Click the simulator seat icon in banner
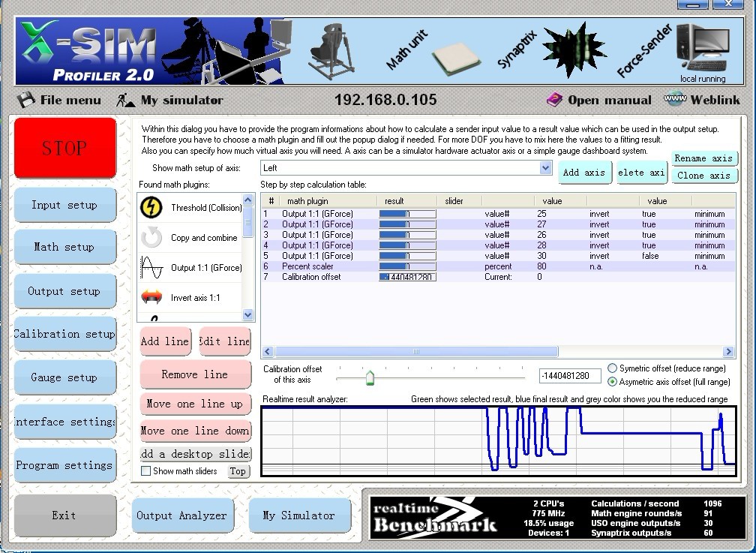The width and height of the screenshot is (756, 553). click(x=331, y=50)
